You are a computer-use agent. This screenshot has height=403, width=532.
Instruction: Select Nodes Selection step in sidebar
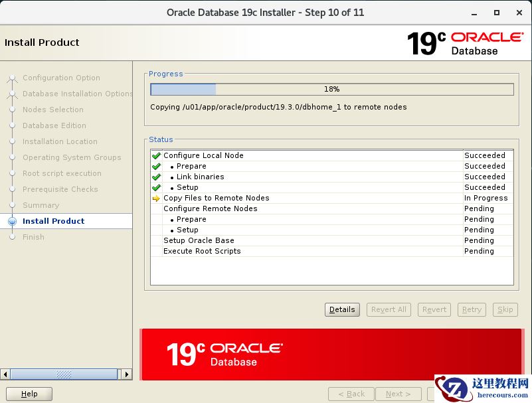53,110
